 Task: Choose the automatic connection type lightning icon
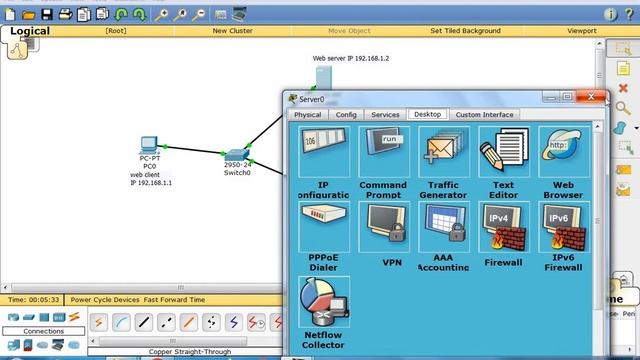(x=99, y=322)
